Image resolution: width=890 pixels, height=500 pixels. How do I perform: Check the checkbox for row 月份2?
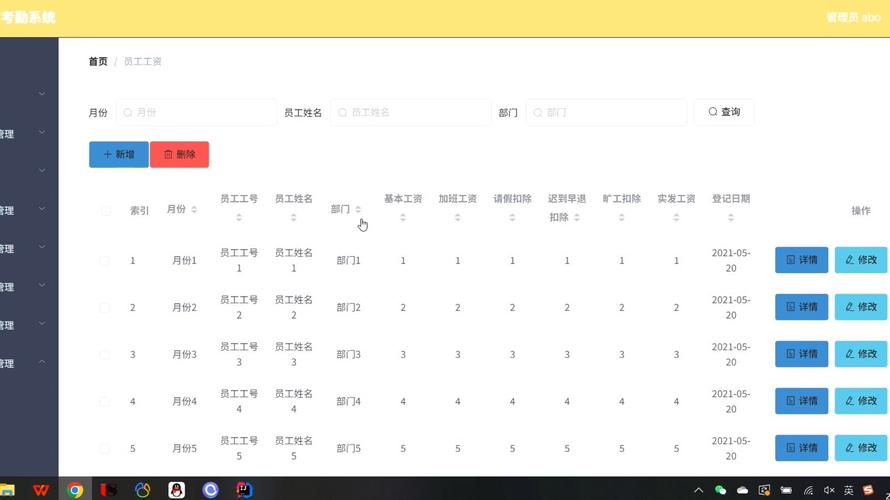coord(104,308)
